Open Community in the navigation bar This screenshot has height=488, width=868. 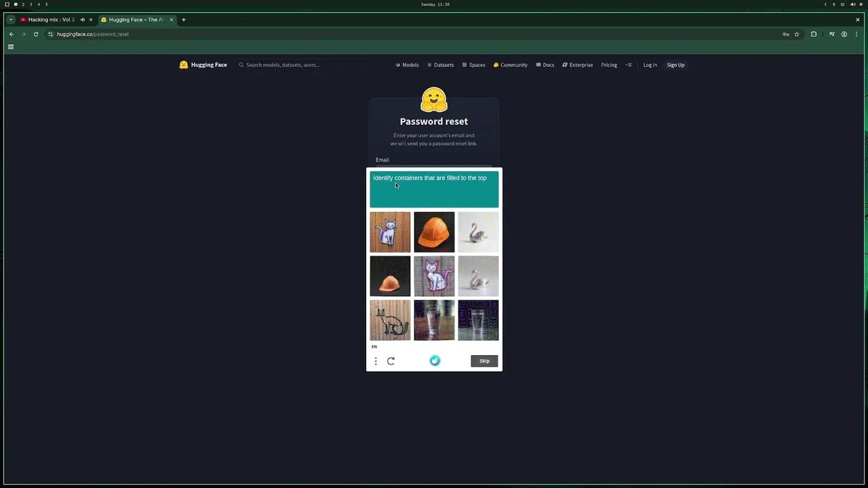point(510,65)
